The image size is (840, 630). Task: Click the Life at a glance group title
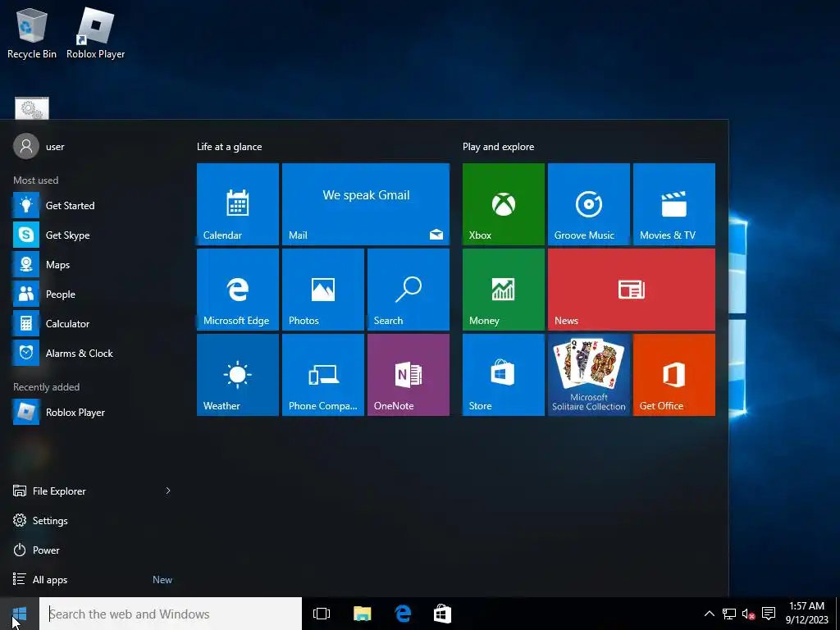click(x=230, y=146)
